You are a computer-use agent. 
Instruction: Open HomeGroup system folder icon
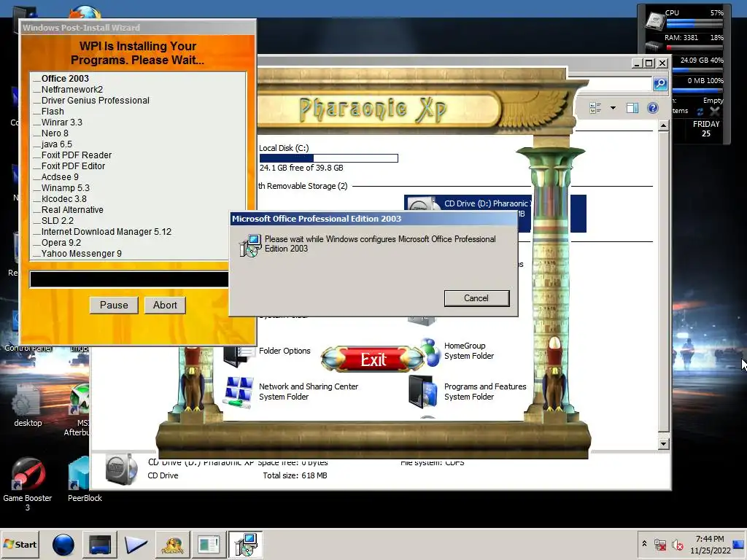(431, 352)
